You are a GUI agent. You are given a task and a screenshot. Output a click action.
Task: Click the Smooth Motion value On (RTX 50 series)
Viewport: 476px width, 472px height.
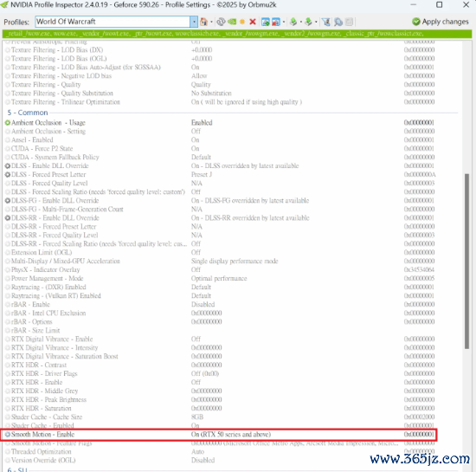click(231, 435)
